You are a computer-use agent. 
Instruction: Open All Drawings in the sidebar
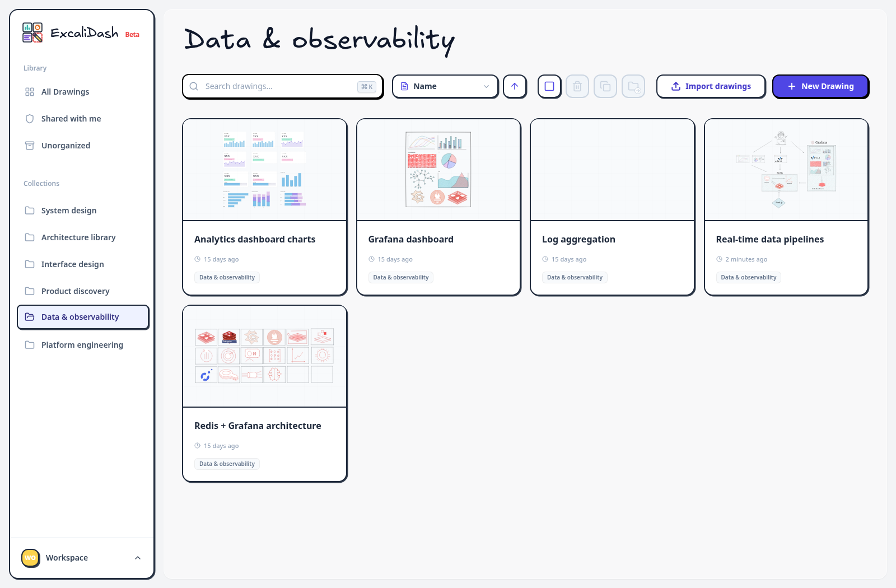click(x=83, y=92)
